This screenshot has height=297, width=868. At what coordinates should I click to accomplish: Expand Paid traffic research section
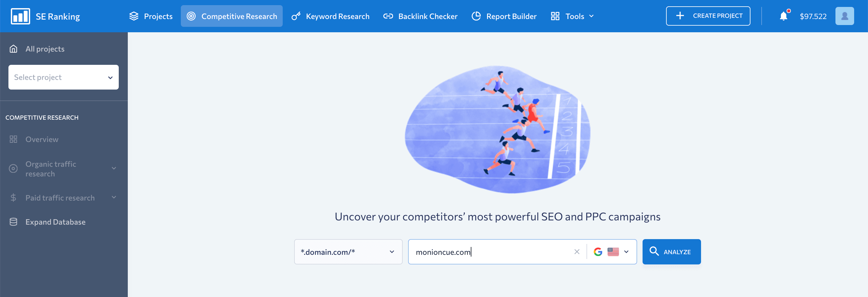[x=114, y=197]
